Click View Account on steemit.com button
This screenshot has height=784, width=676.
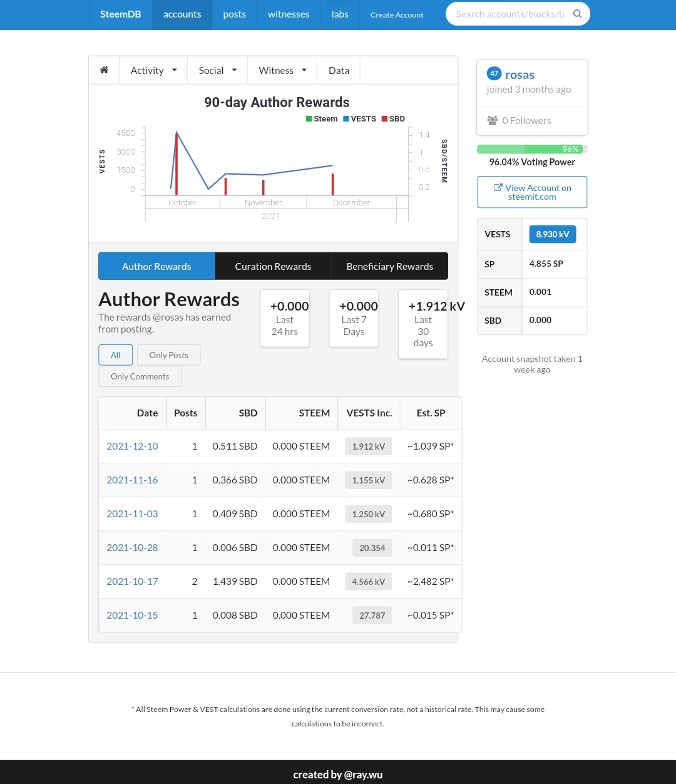[532, 192]
